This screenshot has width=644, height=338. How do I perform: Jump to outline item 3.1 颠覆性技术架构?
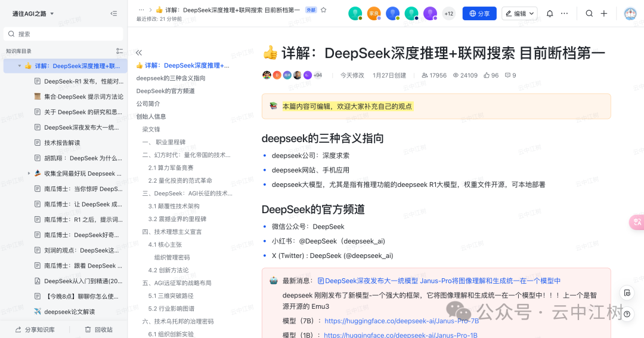click(174, 206)
